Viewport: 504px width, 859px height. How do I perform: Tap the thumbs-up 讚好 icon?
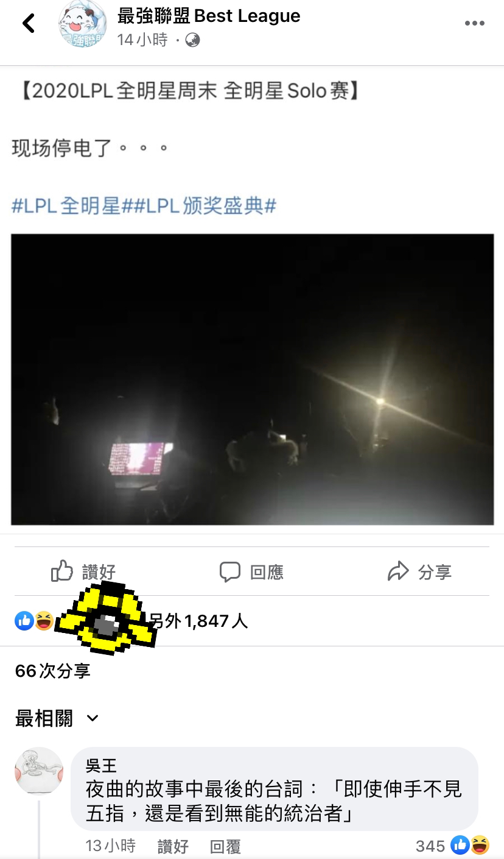pos(62,571)
